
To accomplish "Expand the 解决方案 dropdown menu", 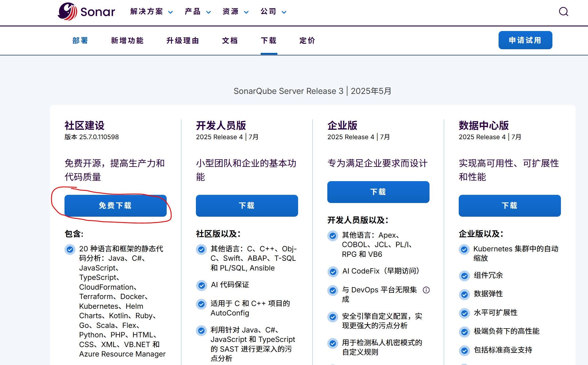I will [151, 12].
